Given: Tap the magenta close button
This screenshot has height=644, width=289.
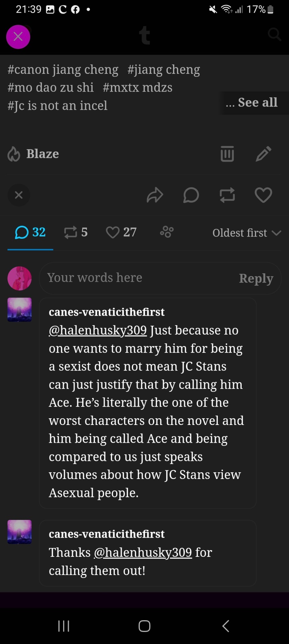Looking at the screenshot, I should coord(18,37).
